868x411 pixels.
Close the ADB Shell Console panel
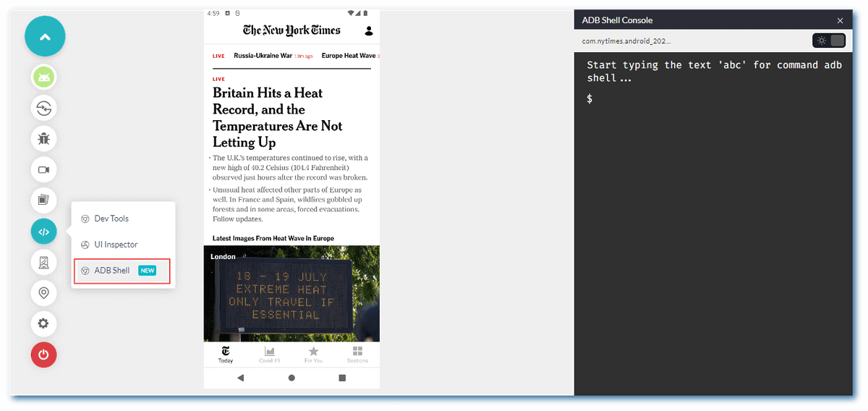click(840, 20)
